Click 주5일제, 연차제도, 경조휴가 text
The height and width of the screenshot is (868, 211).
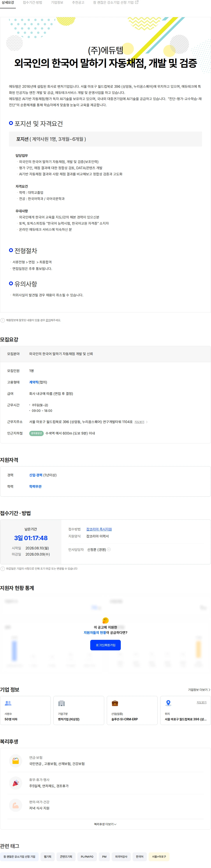[x=49, y=786]
